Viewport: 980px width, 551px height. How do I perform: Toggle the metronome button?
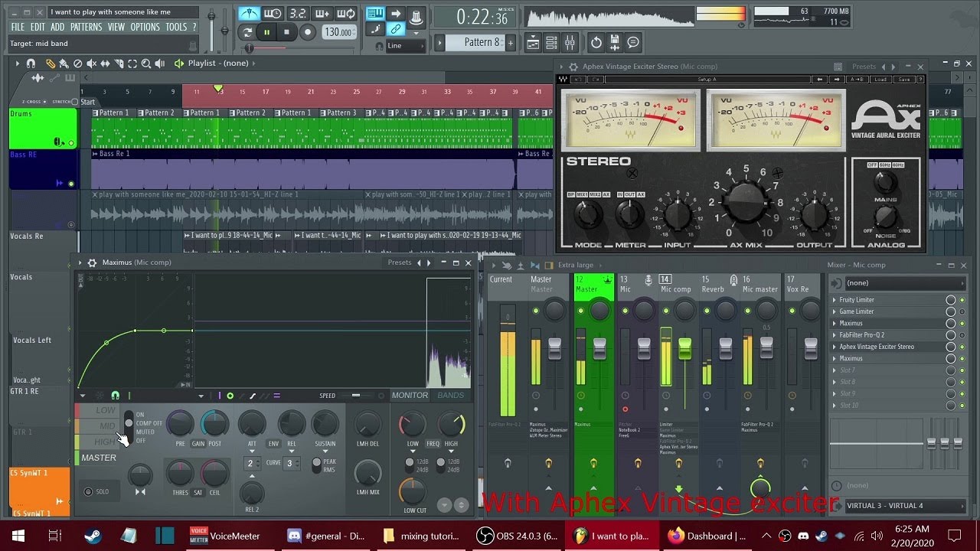[x=249, y=14]
